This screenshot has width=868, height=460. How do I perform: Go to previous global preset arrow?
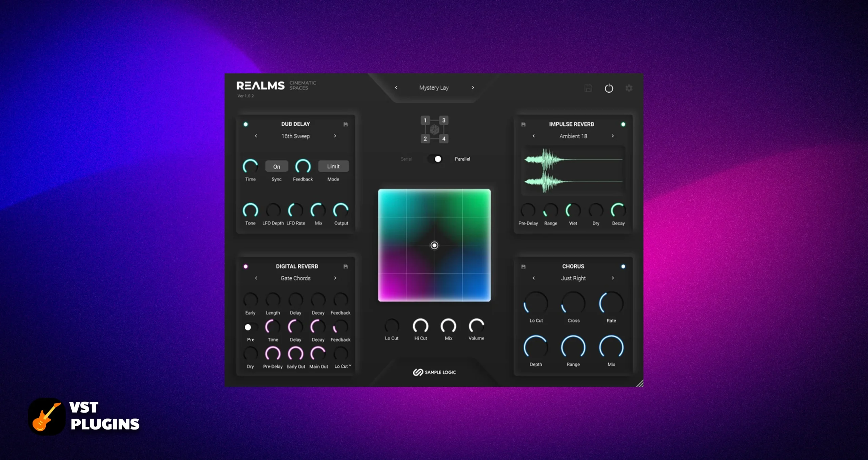pos(396,87)
